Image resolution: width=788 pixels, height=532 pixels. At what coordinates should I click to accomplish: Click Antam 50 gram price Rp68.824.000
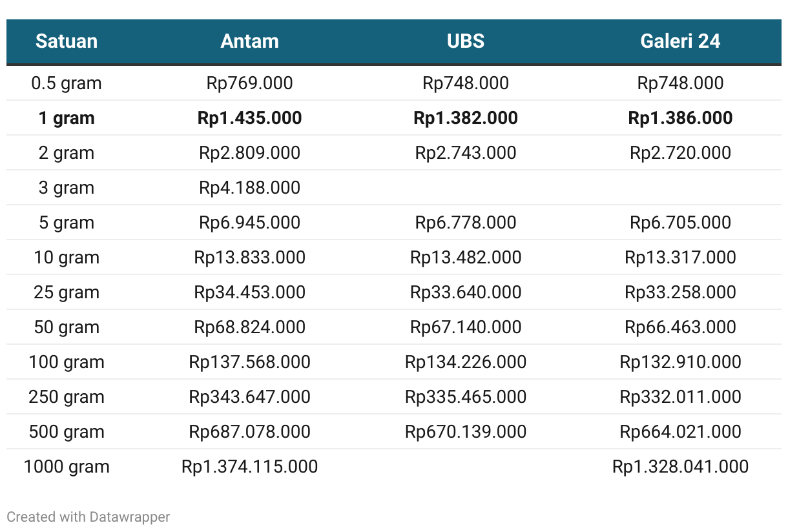pos(250,327)
